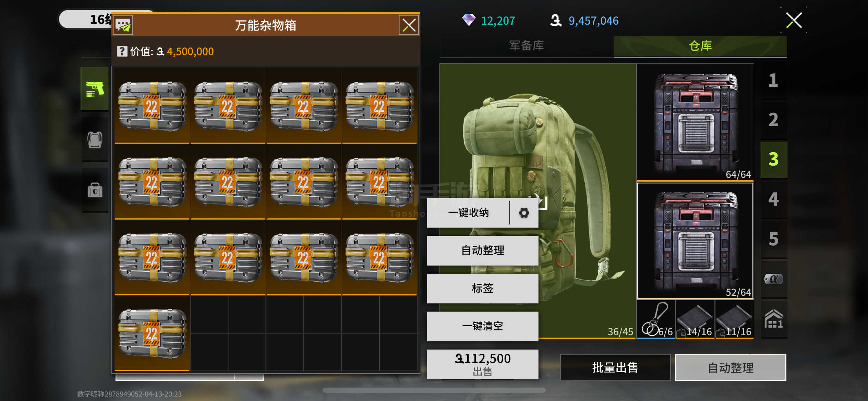The image size is (868, 401).
Task: Click the horizontal scrollbar at the bottom
Action: [x=434, y=390]
